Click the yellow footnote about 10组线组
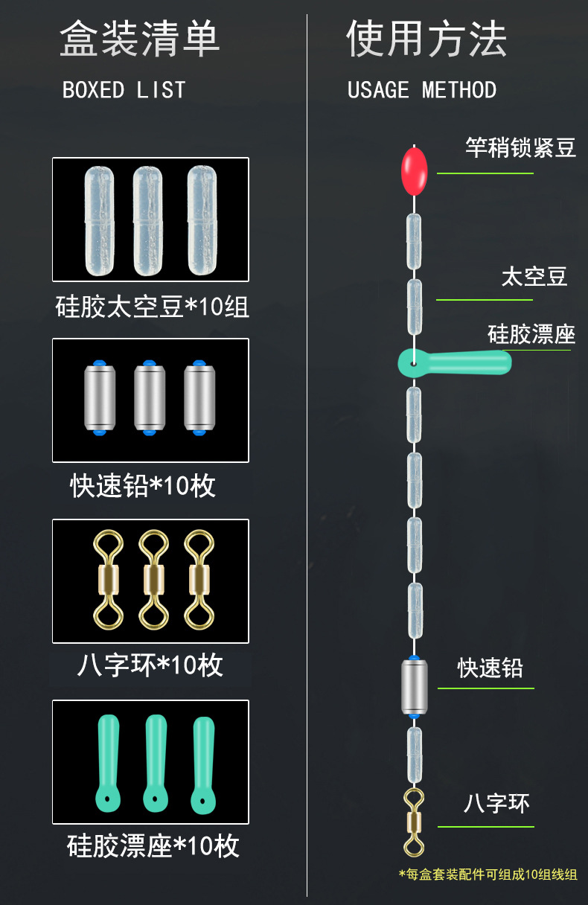588x905 pixels. (x=488, y=874)
